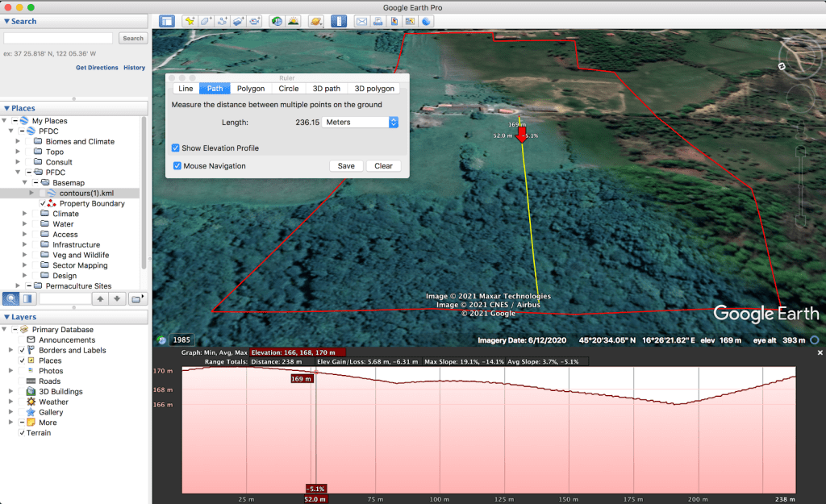Click the compass look-around ring control
Screen dimensions: 826x504
(799, 58)
